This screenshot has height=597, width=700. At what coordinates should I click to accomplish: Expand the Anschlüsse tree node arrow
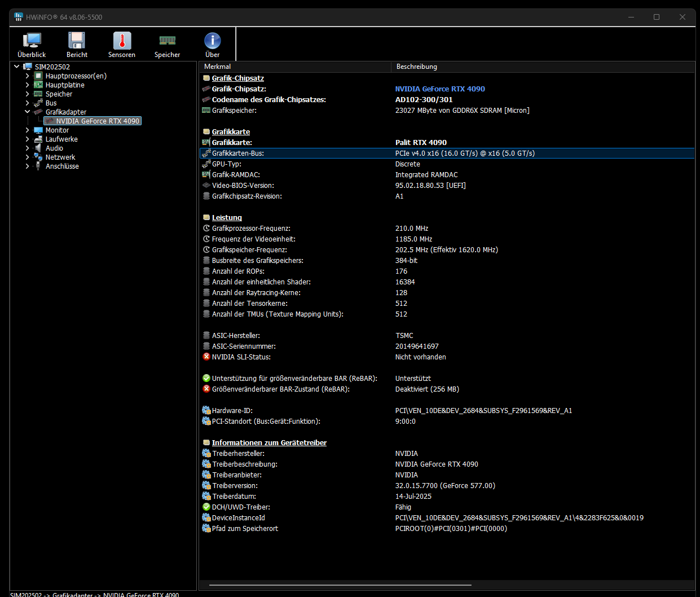(27, 166)
